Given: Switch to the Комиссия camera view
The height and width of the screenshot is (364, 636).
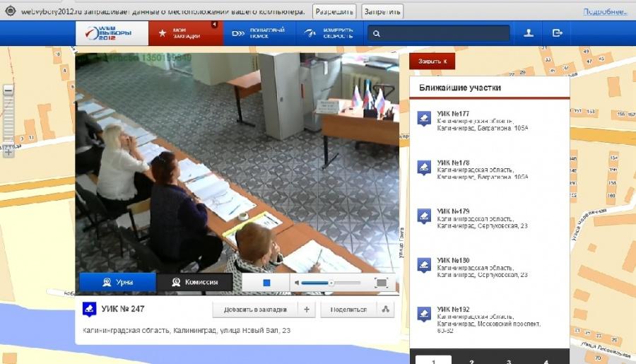Looking at the screenshot, I should pyautogui.click(x=195, y=283).
